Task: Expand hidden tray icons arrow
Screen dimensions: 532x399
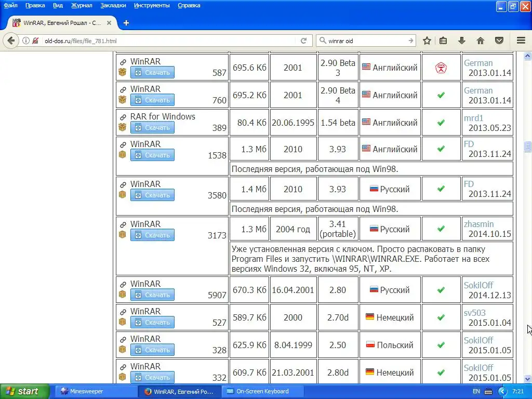Action: [x=502, y=391]
